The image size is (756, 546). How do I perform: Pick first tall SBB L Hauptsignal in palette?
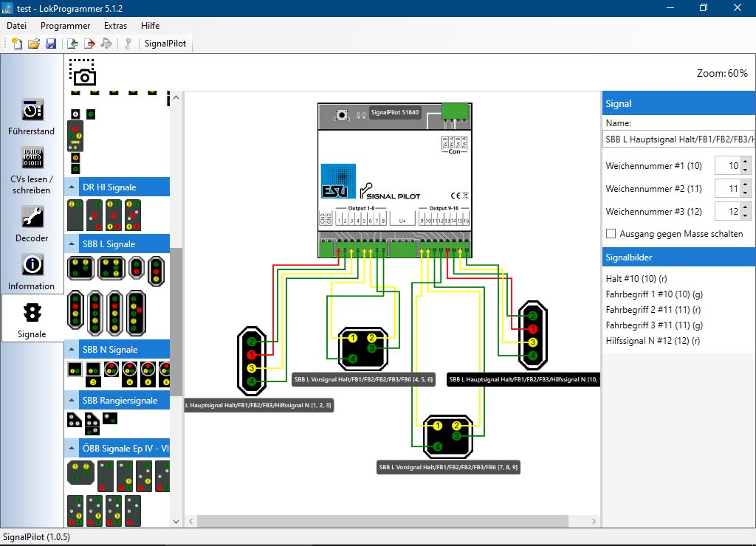tap(76, 309)
